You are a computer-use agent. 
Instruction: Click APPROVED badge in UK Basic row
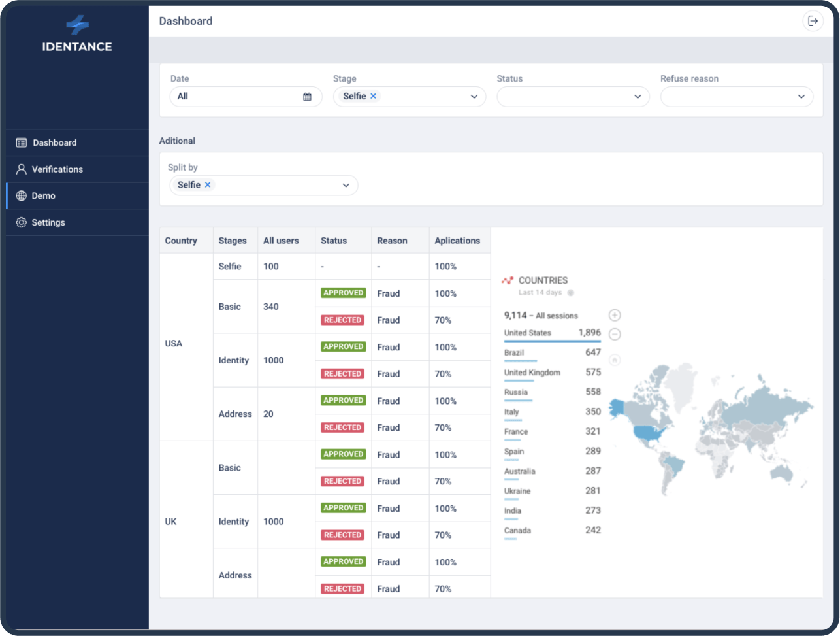coord(344,454)
